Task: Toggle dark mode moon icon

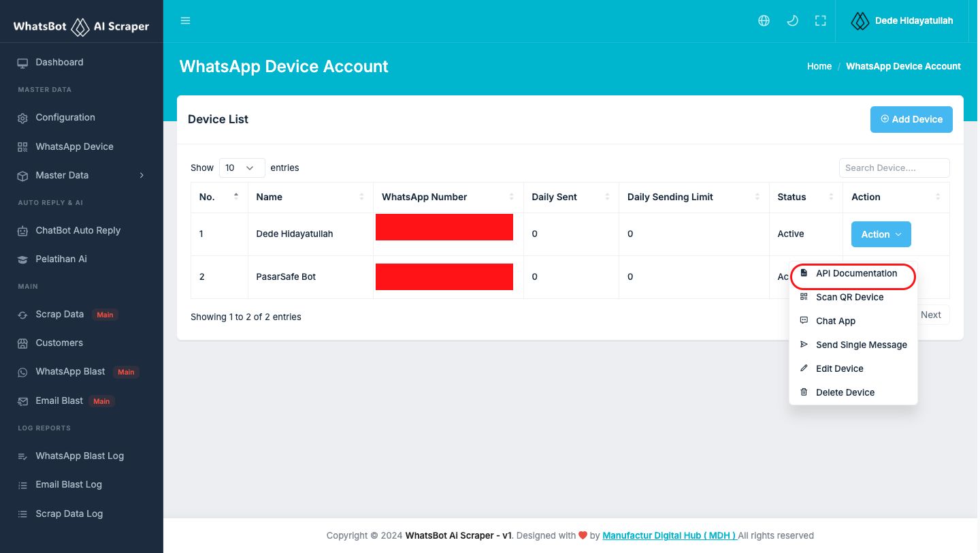Action: click(792, 21)
